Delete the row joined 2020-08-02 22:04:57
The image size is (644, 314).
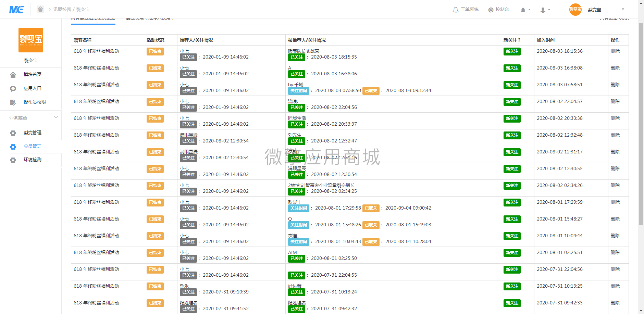coord(615,101)
